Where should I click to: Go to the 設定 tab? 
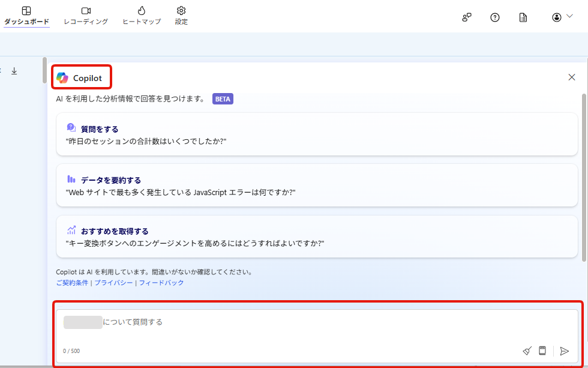[x=181, y=16]
